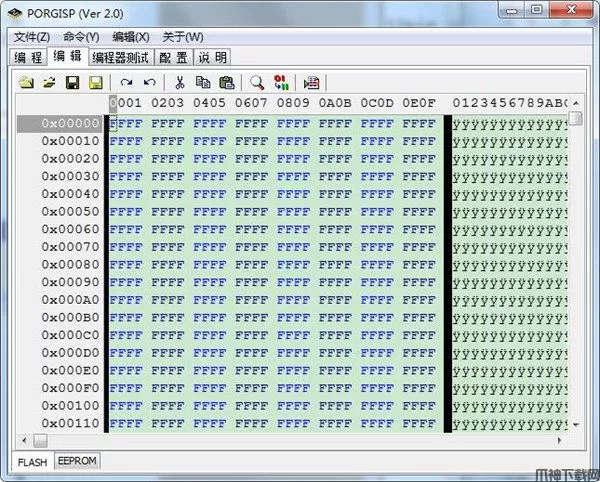Viewport: 600px width, 482px height.
Task: Open the 说 明 tab
Action: (x=212, y=57)
